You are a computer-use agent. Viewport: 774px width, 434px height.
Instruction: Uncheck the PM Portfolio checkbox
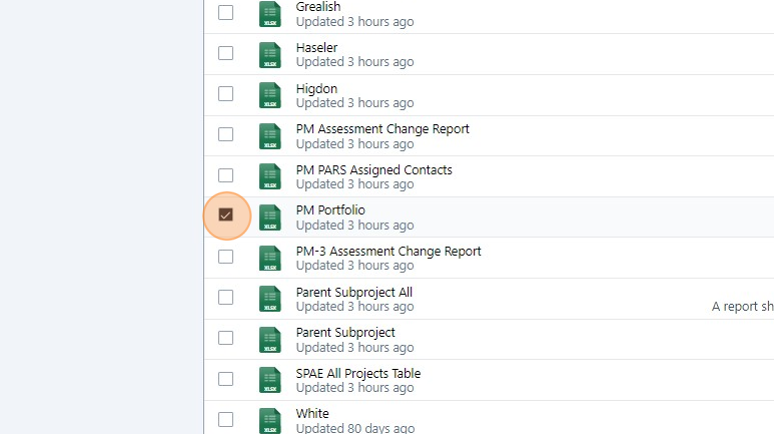(226, 215)
